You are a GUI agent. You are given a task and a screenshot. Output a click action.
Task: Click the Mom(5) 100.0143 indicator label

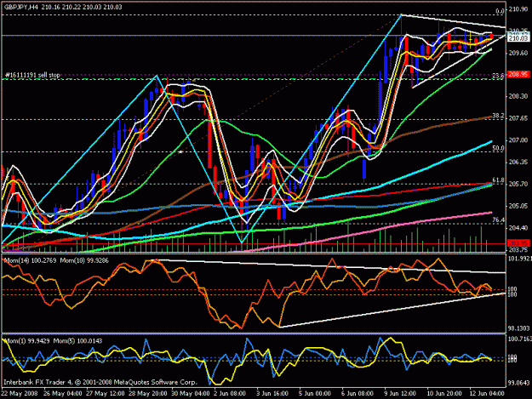[78, 340]
